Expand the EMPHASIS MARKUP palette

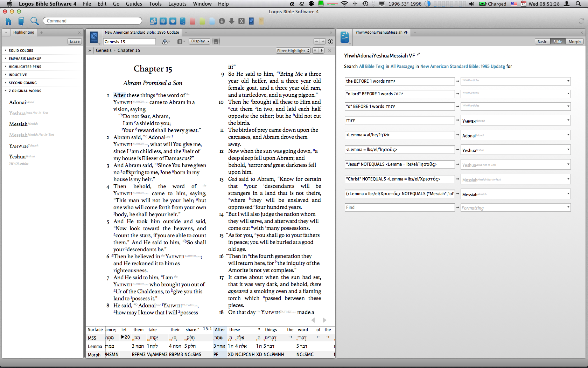pos(6,59)
